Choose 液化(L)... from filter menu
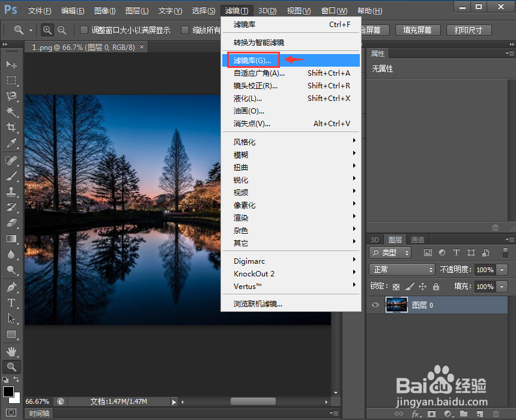The width and height of the screenshot is (516, 420). [x=291, y=99]
